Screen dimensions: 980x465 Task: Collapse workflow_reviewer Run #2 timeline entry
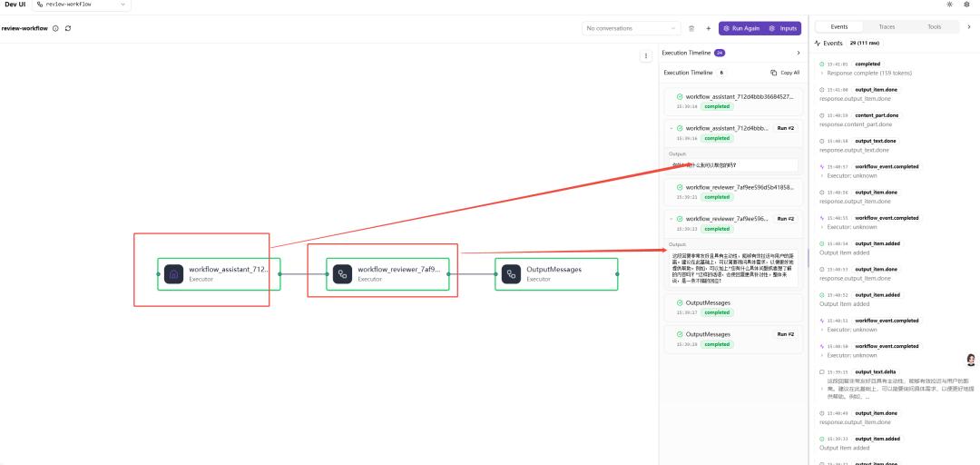(671, 219)
